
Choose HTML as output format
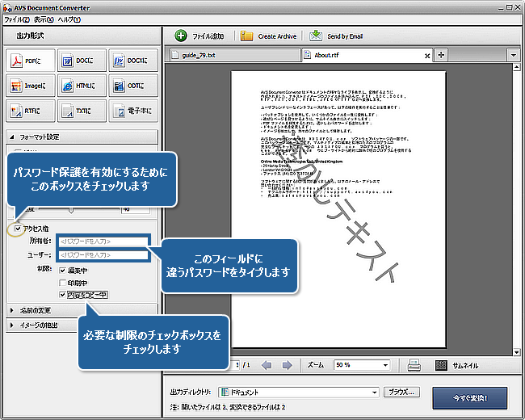tap(81, 85)
